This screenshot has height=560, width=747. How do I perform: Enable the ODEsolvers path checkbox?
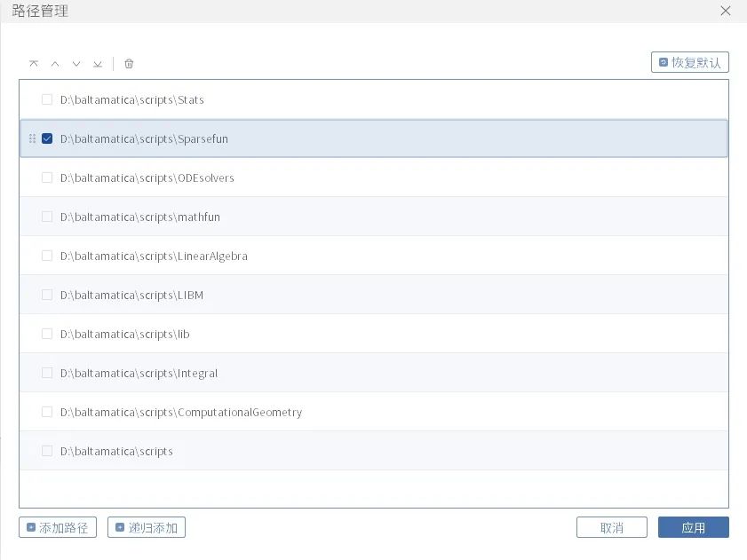click(x=47, y=177)
